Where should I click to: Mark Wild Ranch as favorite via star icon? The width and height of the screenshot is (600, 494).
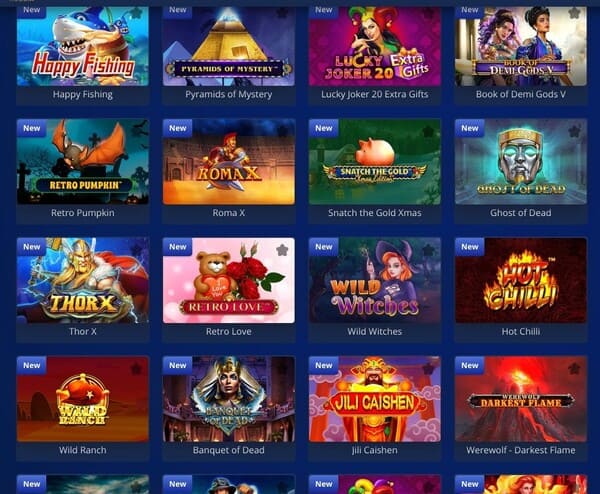pos(136,368)
